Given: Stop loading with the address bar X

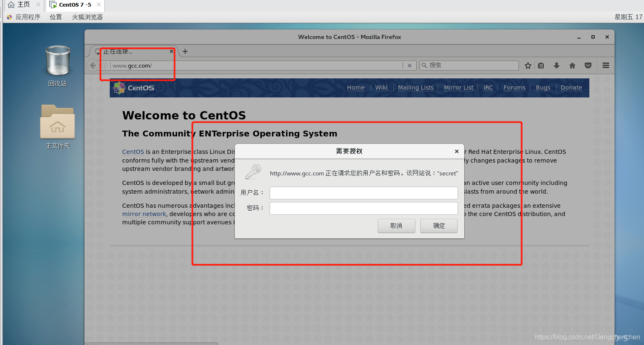Looking at the screenshot, I should coord(410,66).
